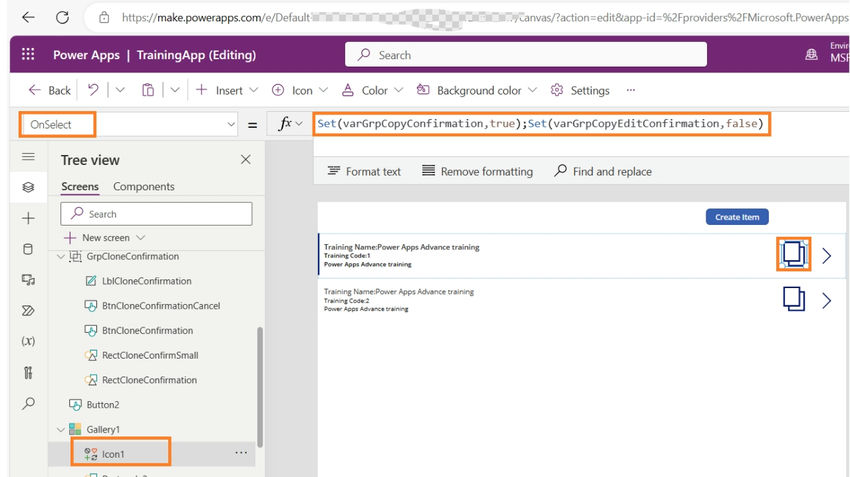The image size is (850, 477).
Task: Click the browser address bar URL
Action: click(484, 17)
